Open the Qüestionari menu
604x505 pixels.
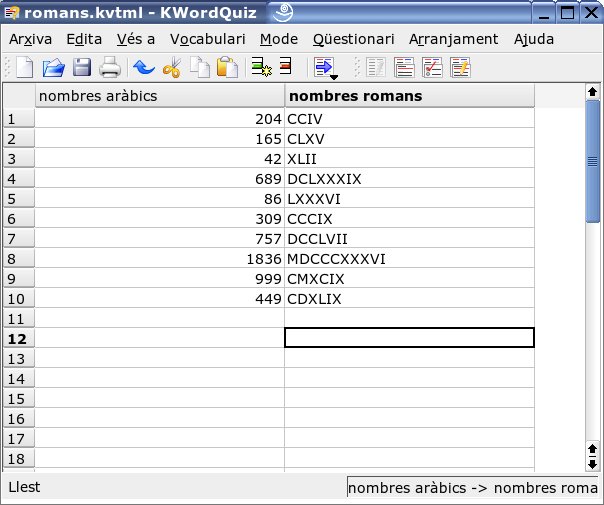[x=353, y=39]
